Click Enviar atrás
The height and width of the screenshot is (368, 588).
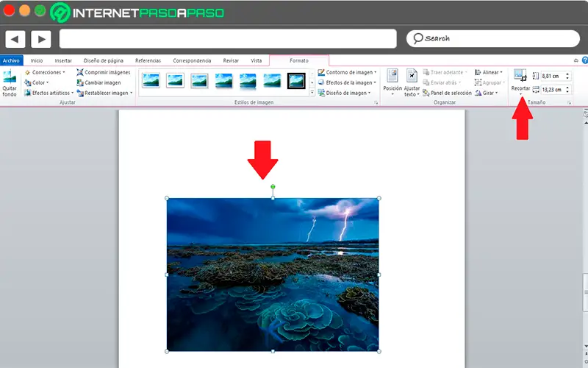click(442, 82)
